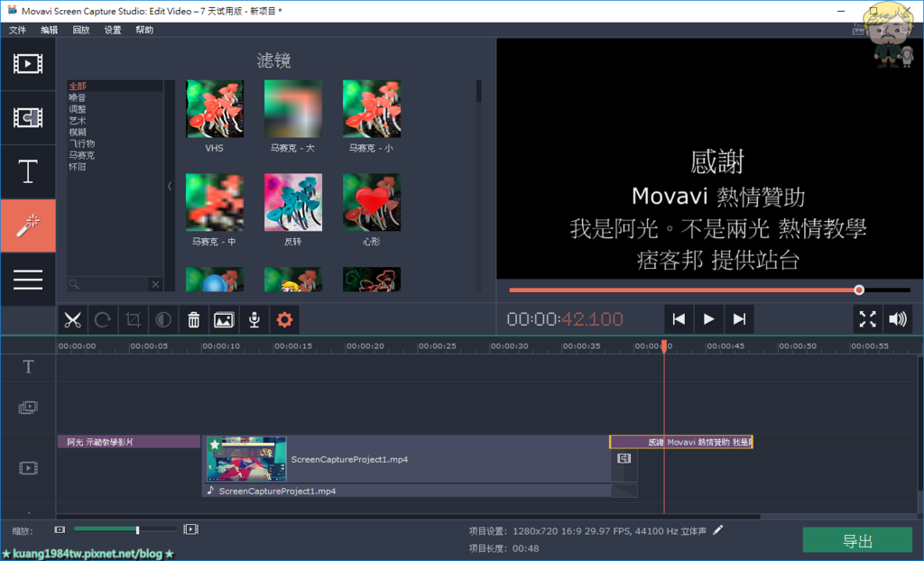Click the red playhead marker on ruler
The width and height of the screenshot is (924, 561).
[664, 346]
